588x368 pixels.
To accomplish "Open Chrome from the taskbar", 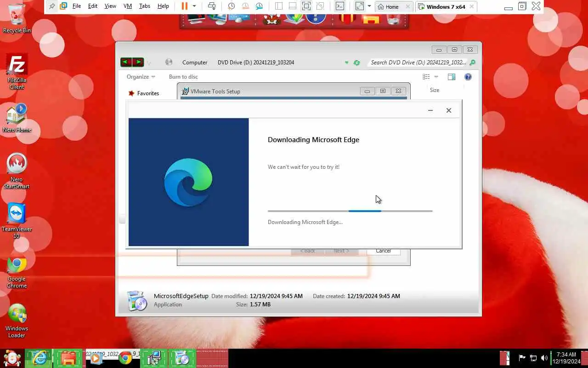I will click(x=125, y=358).
